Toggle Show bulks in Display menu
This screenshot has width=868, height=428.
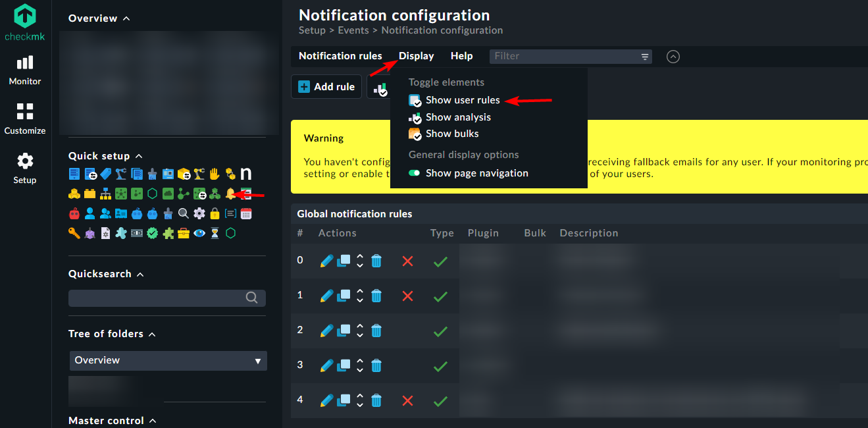click(x=444, y=134)
